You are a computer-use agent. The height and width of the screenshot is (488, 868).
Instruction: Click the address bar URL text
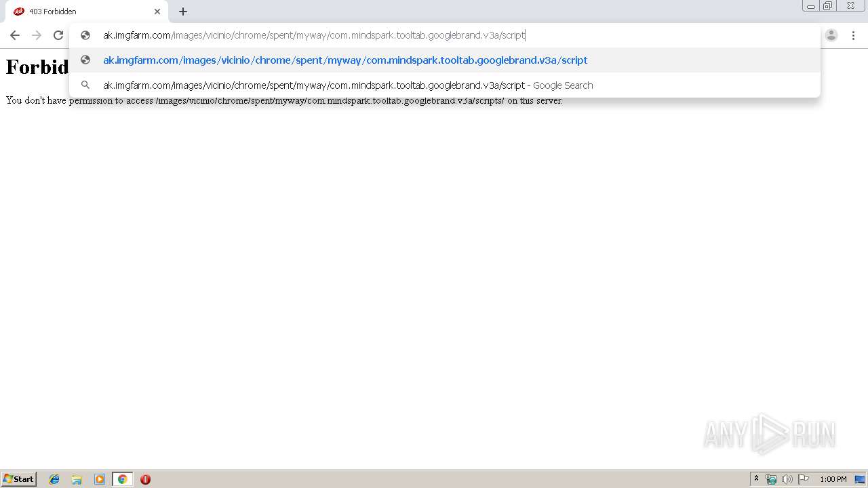click(x=314, y=35)
